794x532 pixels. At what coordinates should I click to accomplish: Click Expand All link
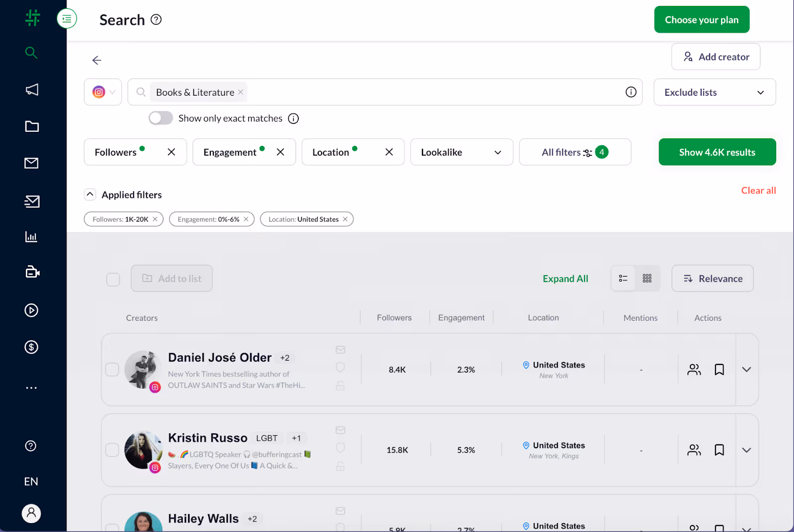click(565, 279)
